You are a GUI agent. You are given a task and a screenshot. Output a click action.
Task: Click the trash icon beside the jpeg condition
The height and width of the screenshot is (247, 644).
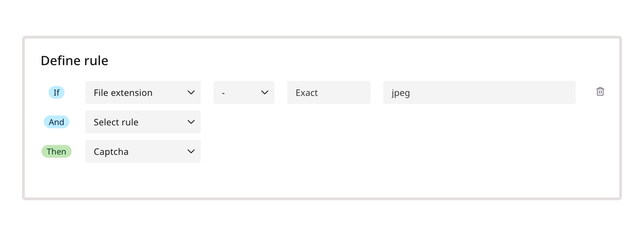pyautogui.click(x=600, y=92)
